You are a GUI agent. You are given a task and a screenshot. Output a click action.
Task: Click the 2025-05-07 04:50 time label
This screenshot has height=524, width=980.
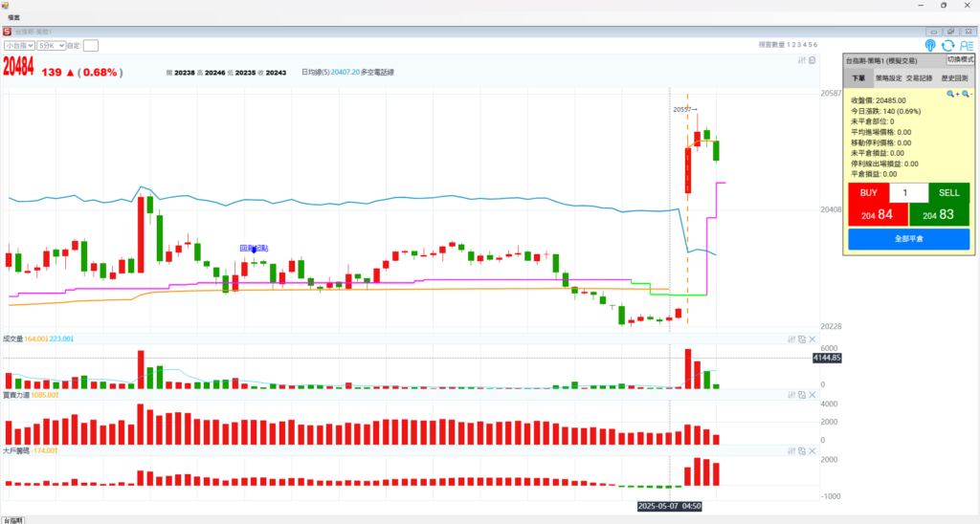point(669,506)
